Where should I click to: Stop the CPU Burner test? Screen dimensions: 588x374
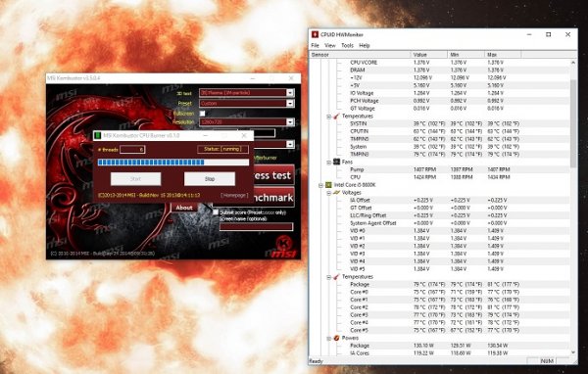210,179
